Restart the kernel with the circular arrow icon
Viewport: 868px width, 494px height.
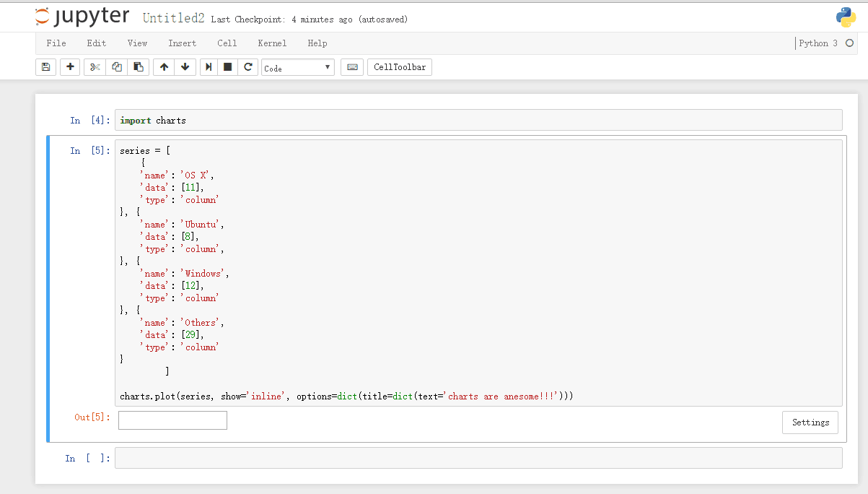point(248,67)
